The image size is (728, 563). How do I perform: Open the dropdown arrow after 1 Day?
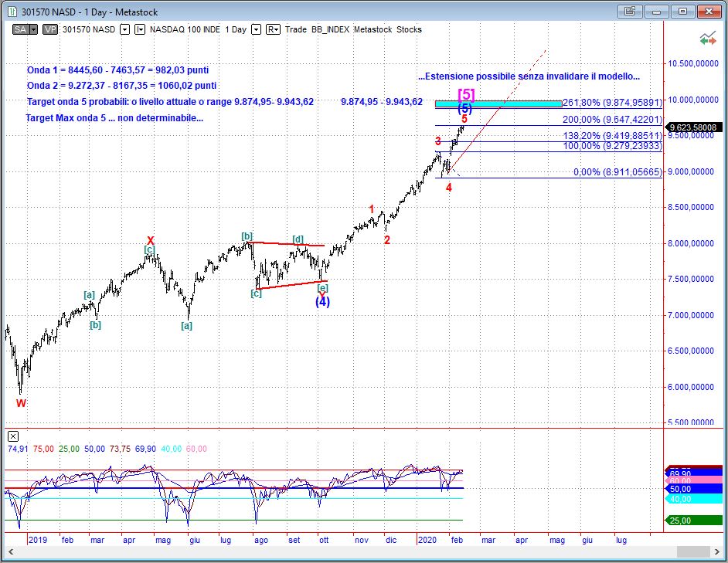[x=256, y=29]
